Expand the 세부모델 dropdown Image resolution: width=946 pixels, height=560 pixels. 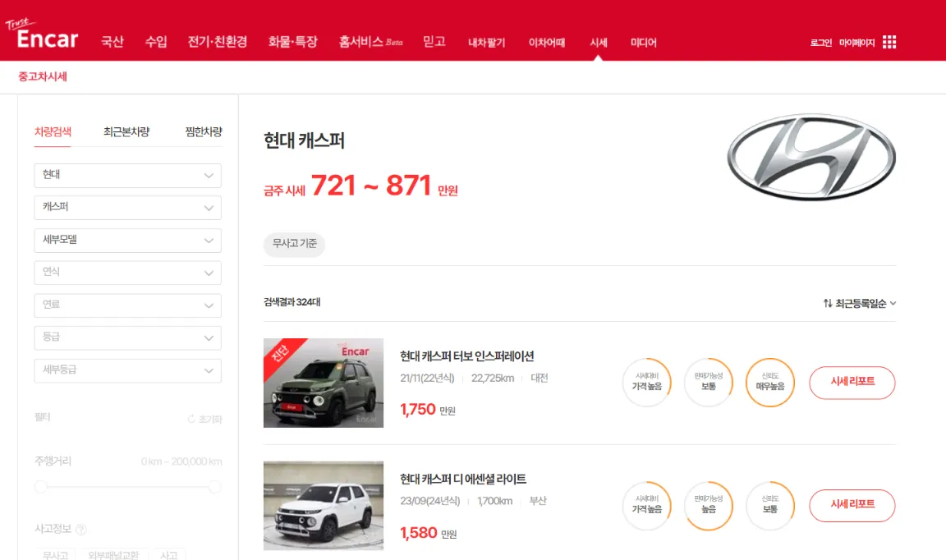[x=128, y=240]
